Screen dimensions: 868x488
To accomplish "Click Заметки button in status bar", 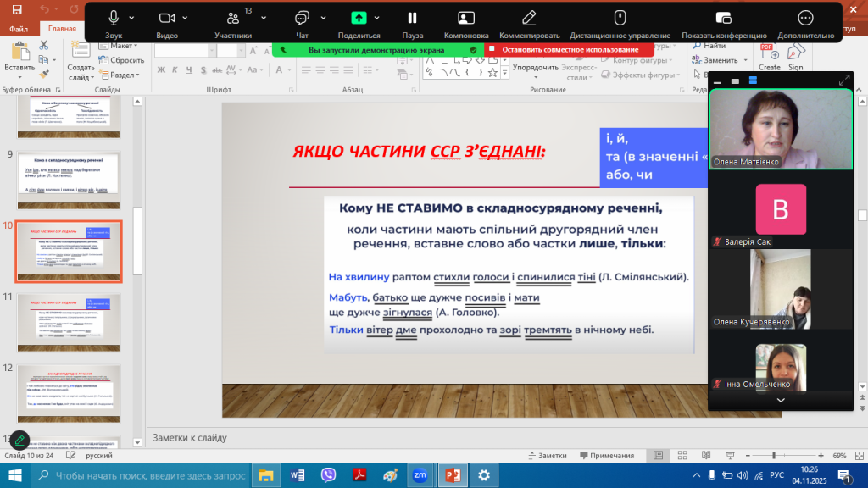I will (548, 455).
